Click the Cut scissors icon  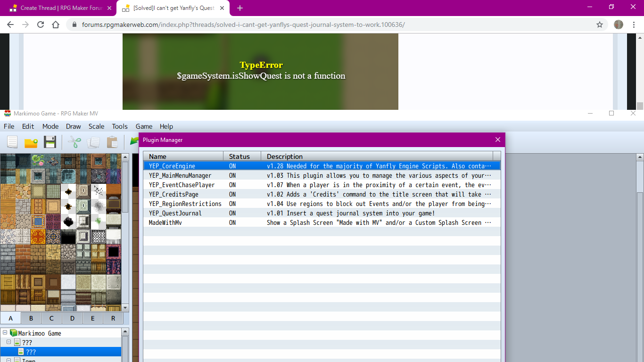[x=74, y=142]
